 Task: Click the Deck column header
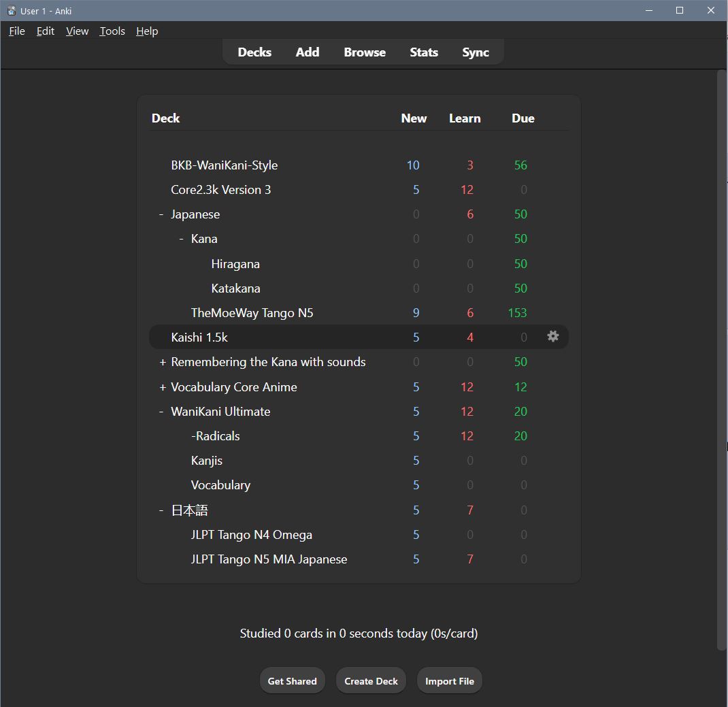point(166,118)
